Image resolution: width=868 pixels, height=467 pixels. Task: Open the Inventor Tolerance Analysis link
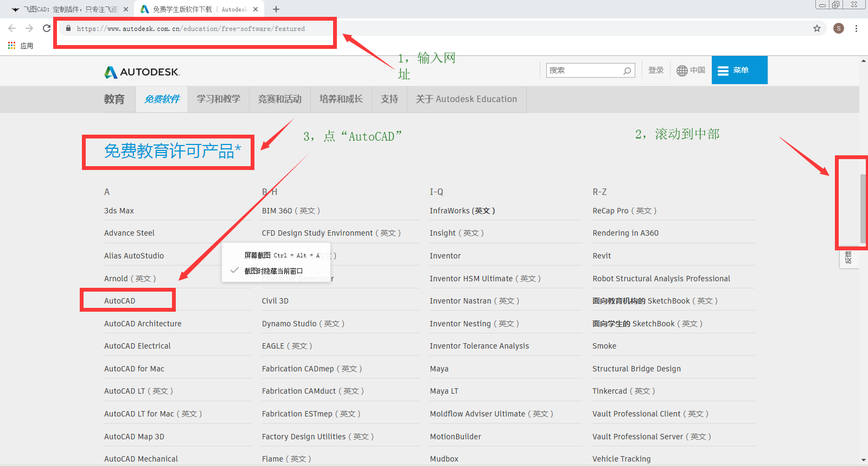(480, 346)
